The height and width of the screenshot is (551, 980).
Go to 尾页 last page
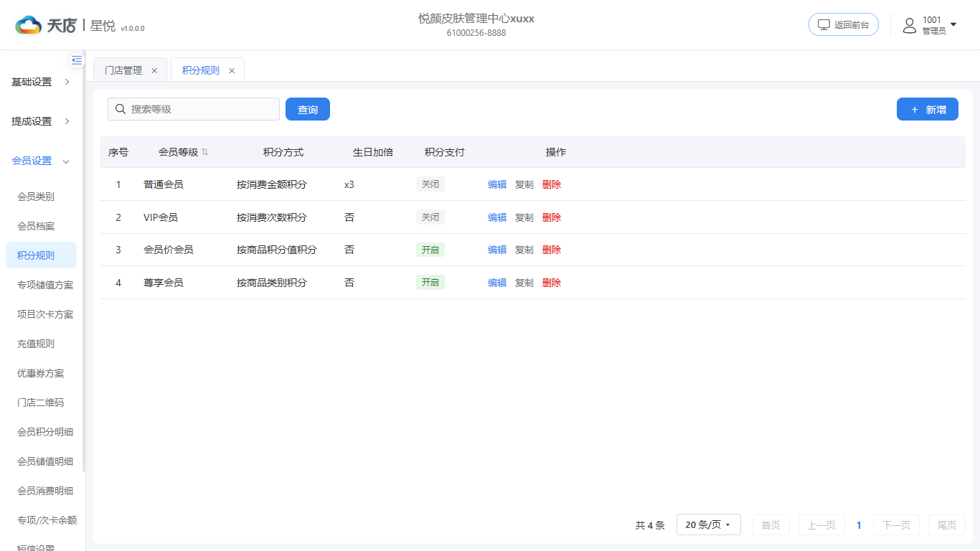pos(947,525)
